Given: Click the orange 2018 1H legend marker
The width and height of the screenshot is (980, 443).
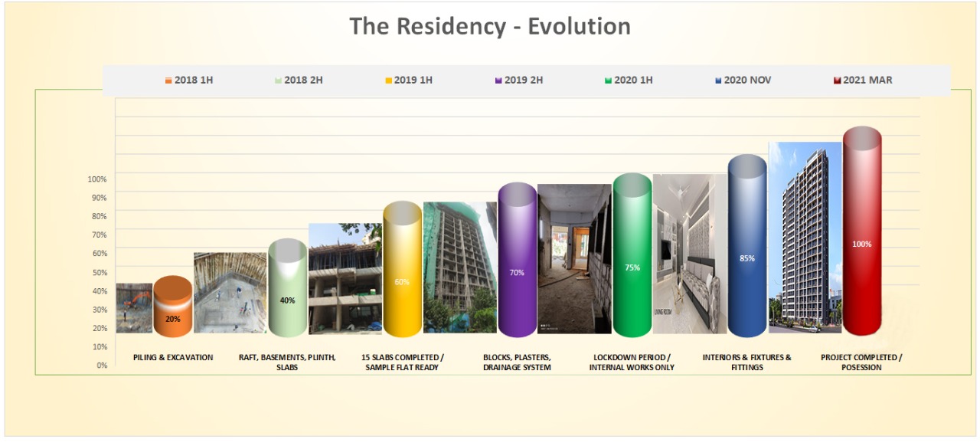Looking at the screenshot, I should tap(168, 80).
